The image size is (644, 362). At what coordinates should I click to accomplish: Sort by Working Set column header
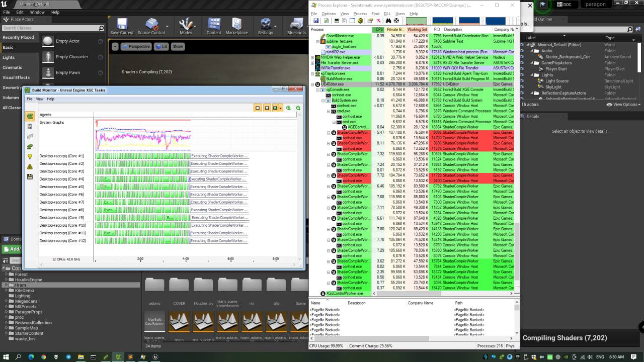click(417, 30)
